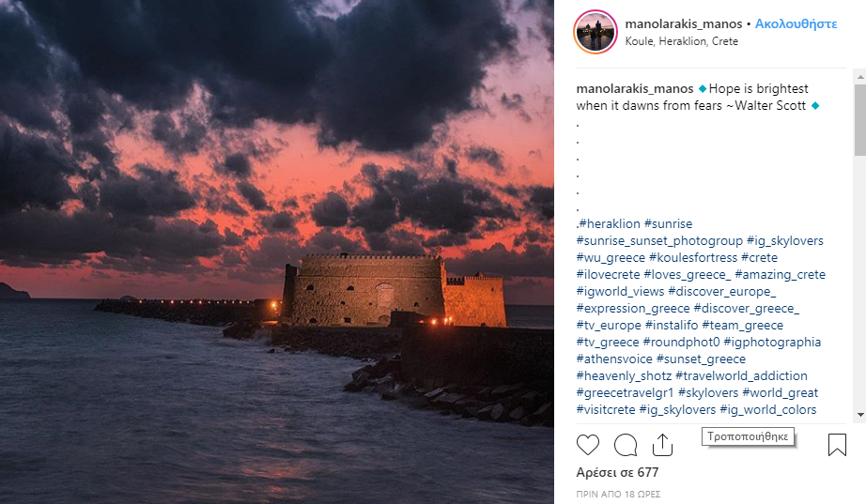
Task: View likes via Αρέσει σε 677
Action: pos(617,472)
